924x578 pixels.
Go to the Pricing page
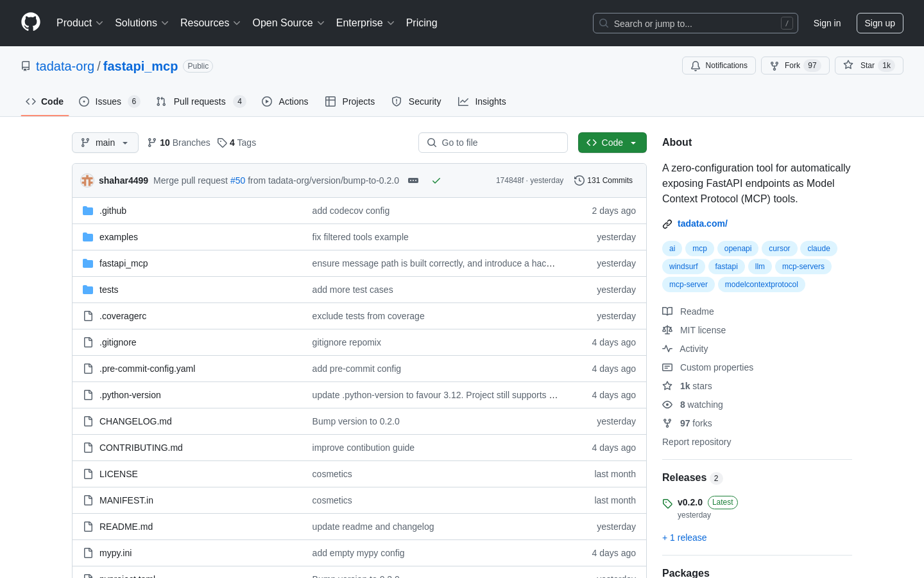coord(422,22)
